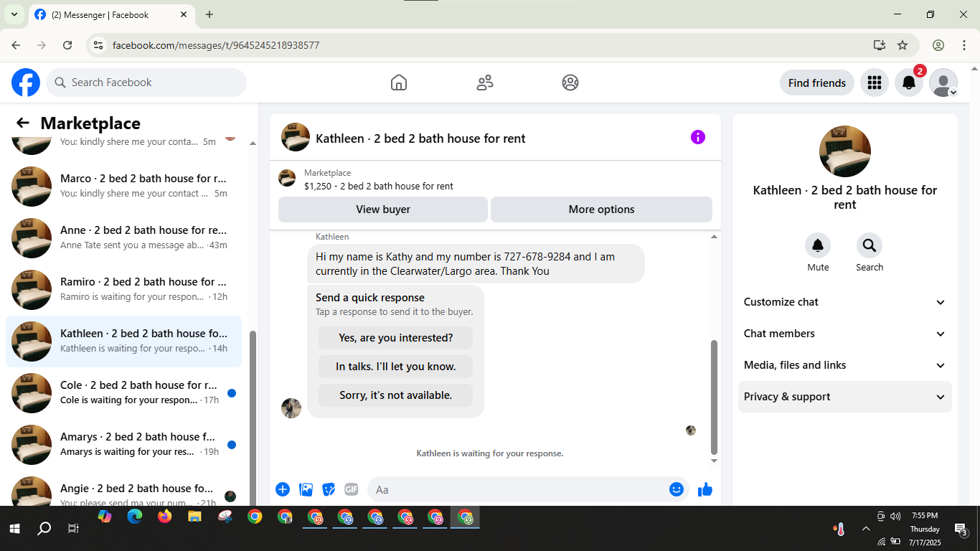Image resolution: width=980 pixels, height=551 pixels.
Task: Expand Privacy & support section
Action: point(845,397)
